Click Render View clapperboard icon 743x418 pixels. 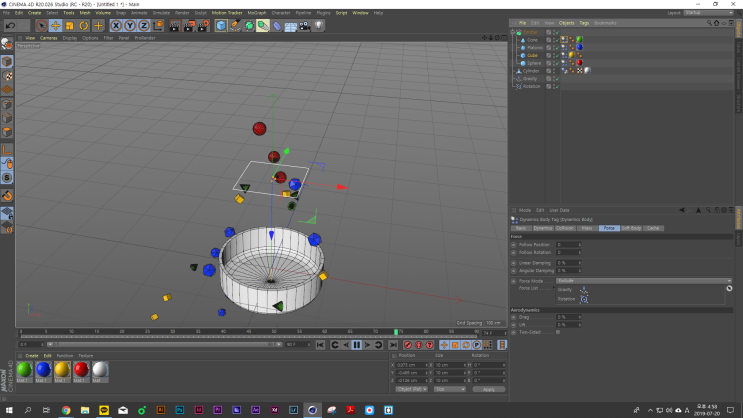point(175,26)
